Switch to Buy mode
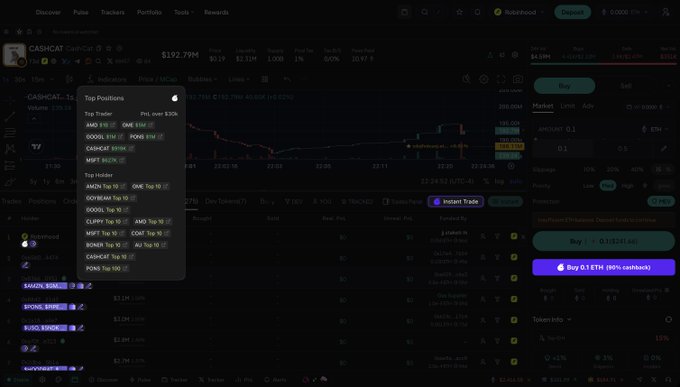This screenshot has width=680, height=387. point(564,86)
